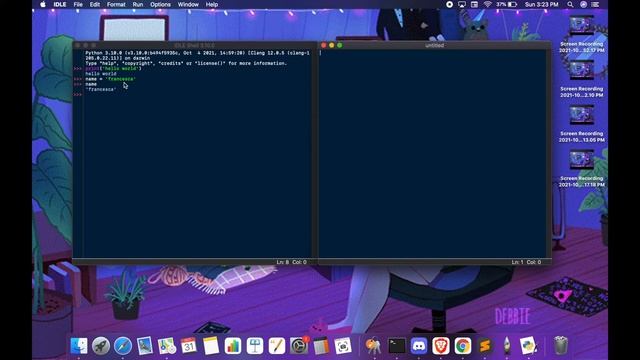The height and width of the screenshot is (360, 640).
Task: Select Screen Recording 2021-10...13.05 PM file
Action: 582,124
